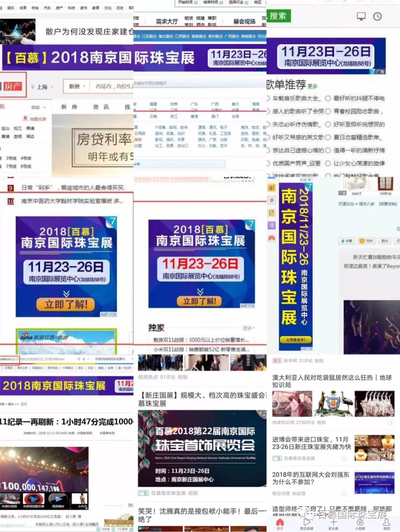
Task: Click the star icon before 值得一听的清新抒情
Action: point(328,150)
